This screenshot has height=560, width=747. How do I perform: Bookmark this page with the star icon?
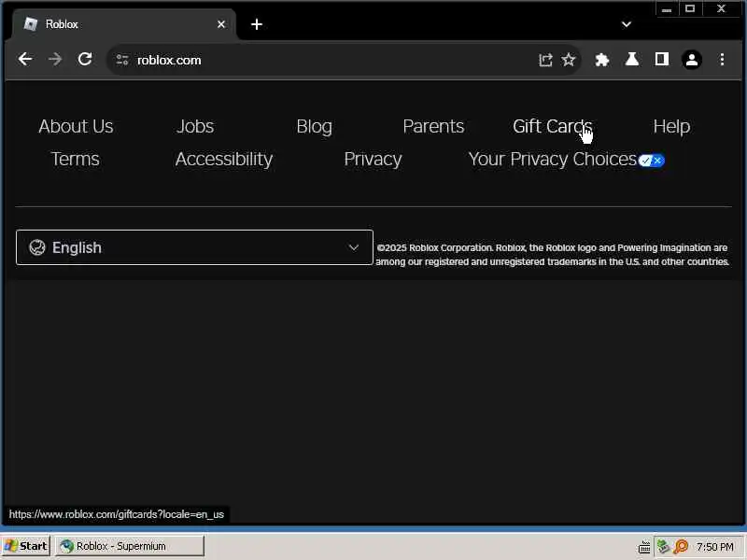click(569, 60)
